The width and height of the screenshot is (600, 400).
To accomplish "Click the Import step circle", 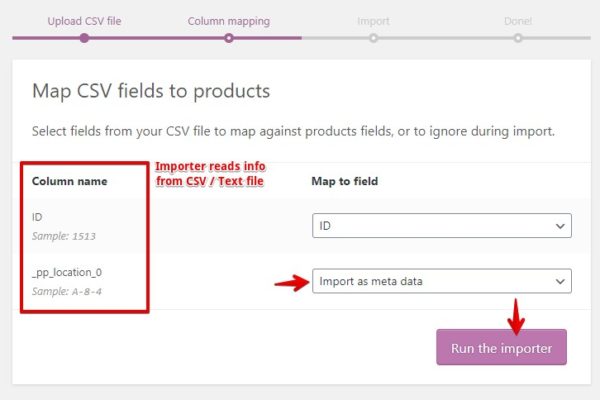I will pyautogui.click(x=373, y=38).
